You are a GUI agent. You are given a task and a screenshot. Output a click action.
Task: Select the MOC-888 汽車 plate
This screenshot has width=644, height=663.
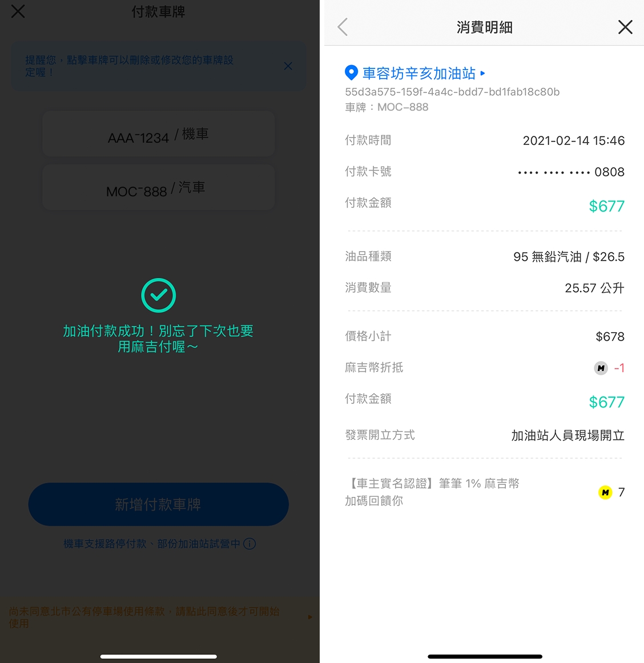(159, 188)
